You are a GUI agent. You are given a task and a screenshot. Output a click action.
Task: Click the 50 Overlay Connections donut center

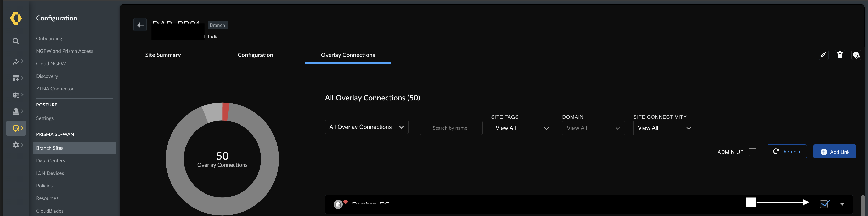(x=222, y=159)
